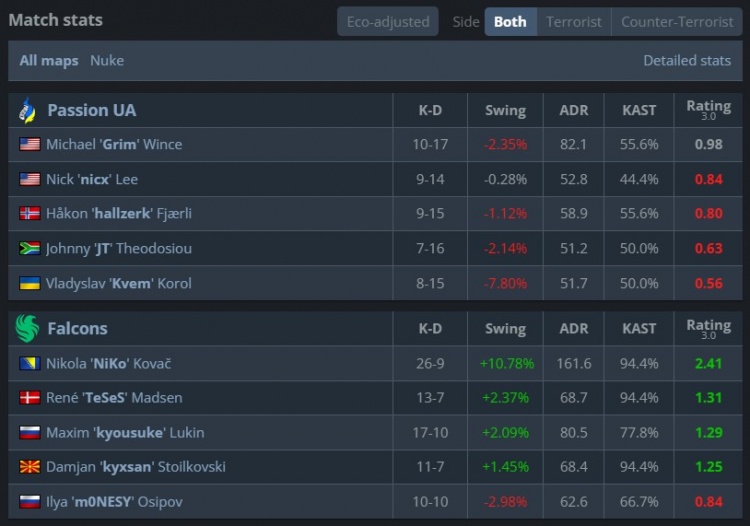Toggle the Eco-adjusted stats button
750x526 pixels.
[x=387, y=21]
